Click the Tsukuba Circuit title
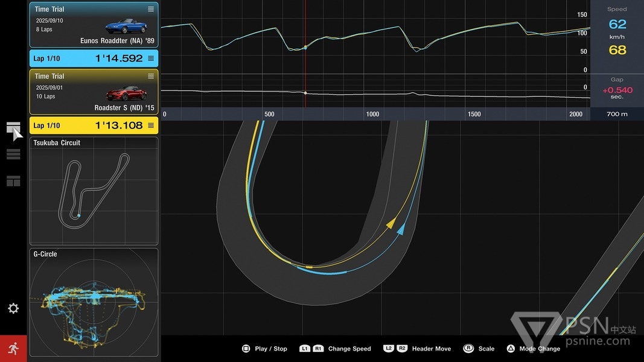The image size is (644, 362). click(57, 143)
